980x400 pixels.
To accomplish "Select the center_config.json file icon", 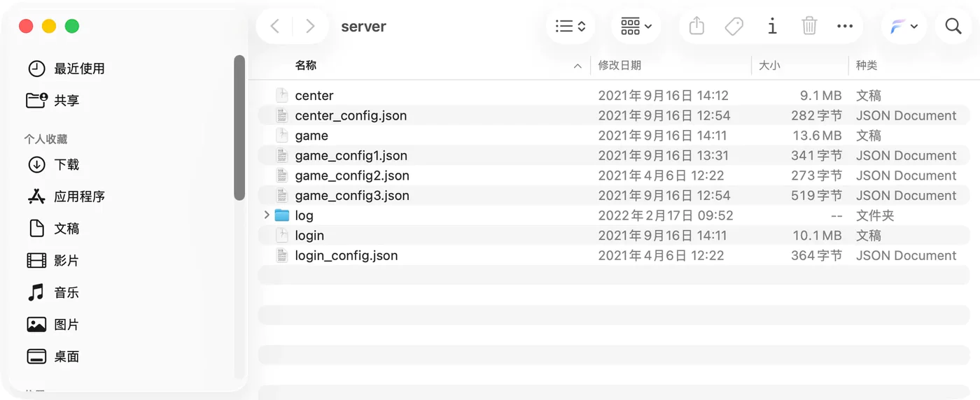I will point(281,115).
